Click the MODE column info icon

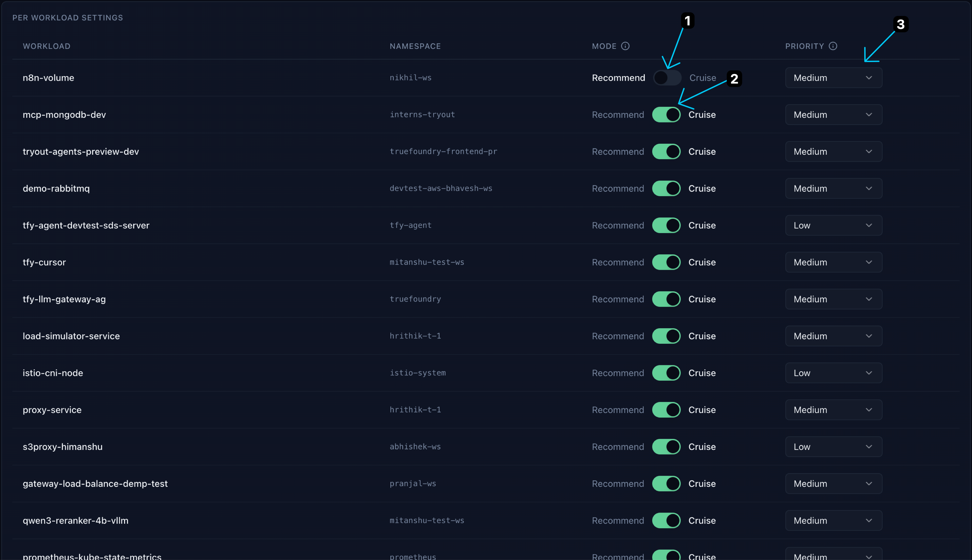pos(625,46)
